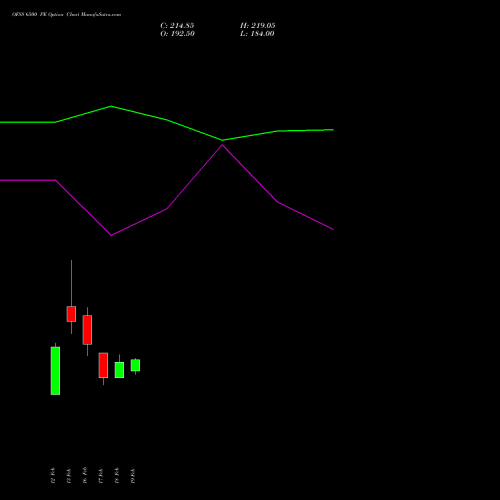
Task: Select the green candle for 18 Feb
Action: tap(119, 370)
